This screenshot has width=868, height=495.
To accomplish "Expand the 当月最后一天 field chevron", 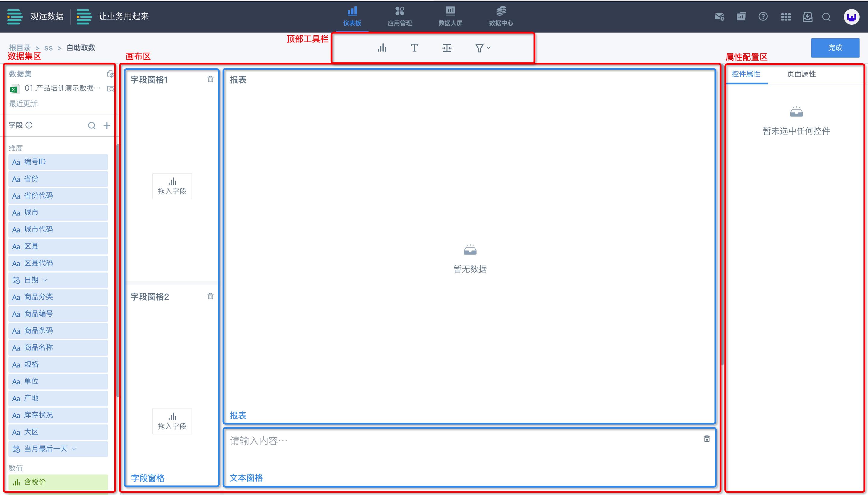I will coord(74,449).
